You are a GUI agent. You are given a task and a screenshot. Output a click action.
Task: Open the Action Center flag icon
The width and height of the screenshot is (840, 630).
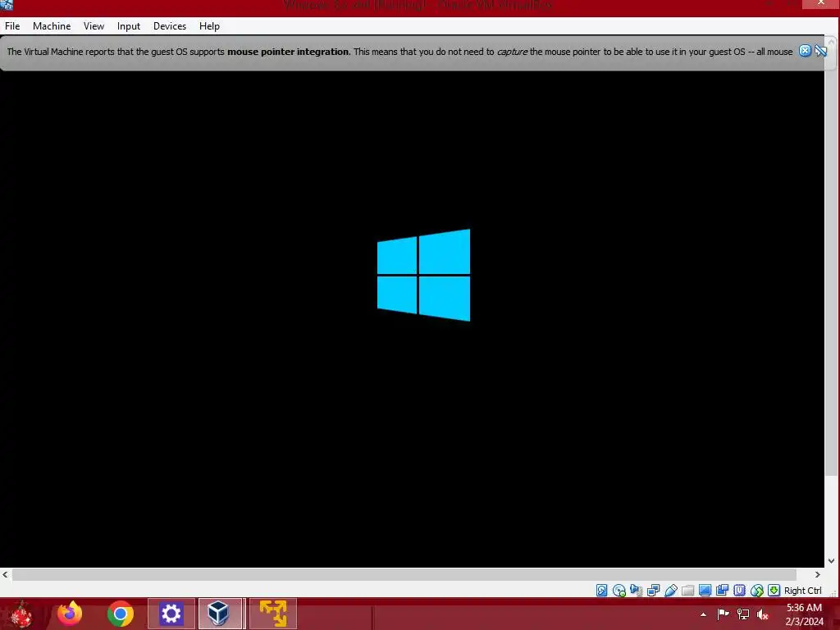click(x=724, y=614)
